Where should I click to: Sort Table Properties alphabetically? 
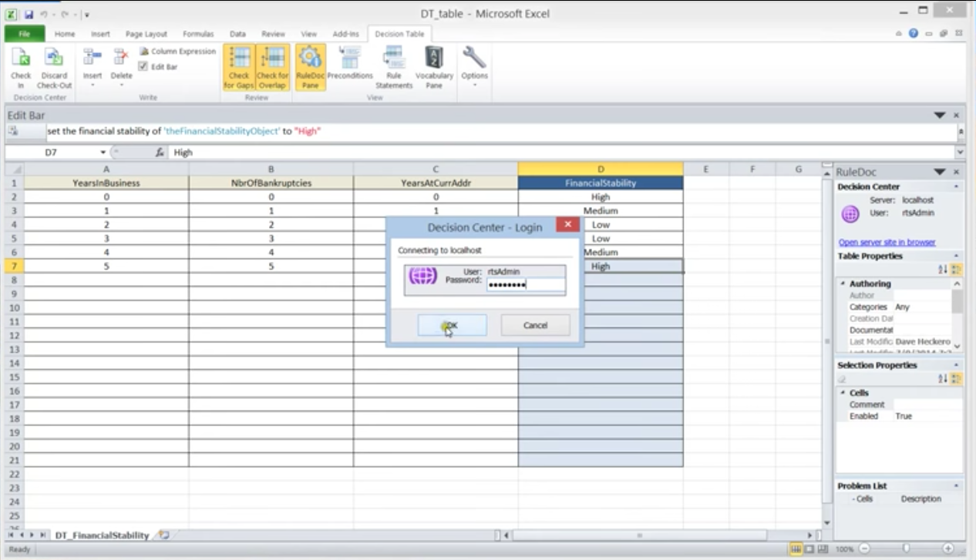[x=942, y=269]
